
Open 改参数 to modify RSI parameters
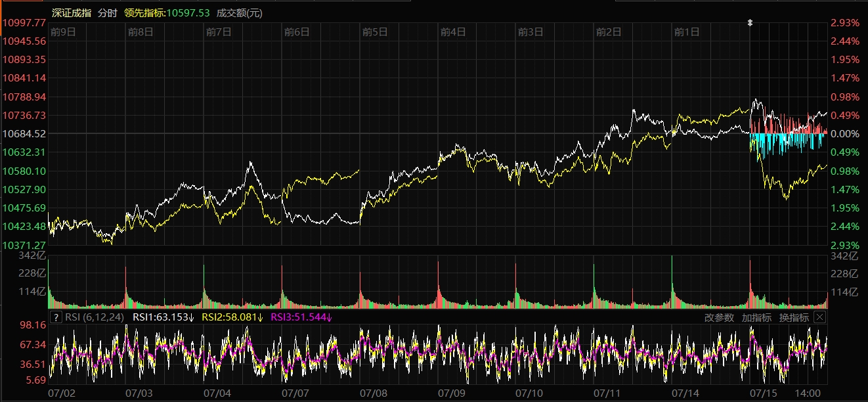click(719, 318)
